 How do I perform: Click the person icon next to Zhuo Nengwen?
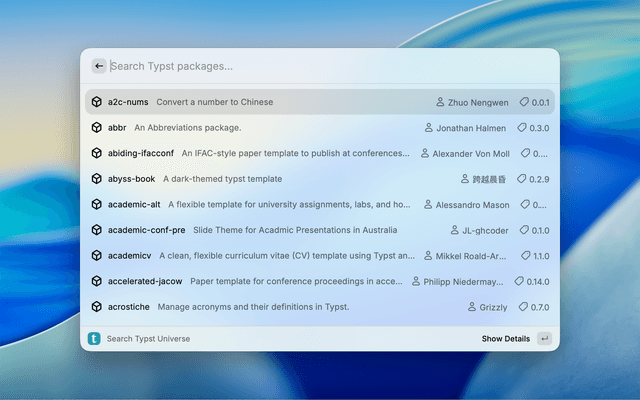(x=440, y=102)
